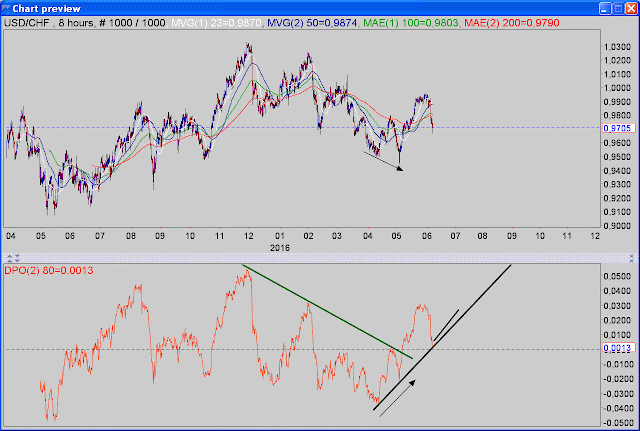Click month label 03 on time axis
Screen dimensions: 640x431
coord(337,236)
